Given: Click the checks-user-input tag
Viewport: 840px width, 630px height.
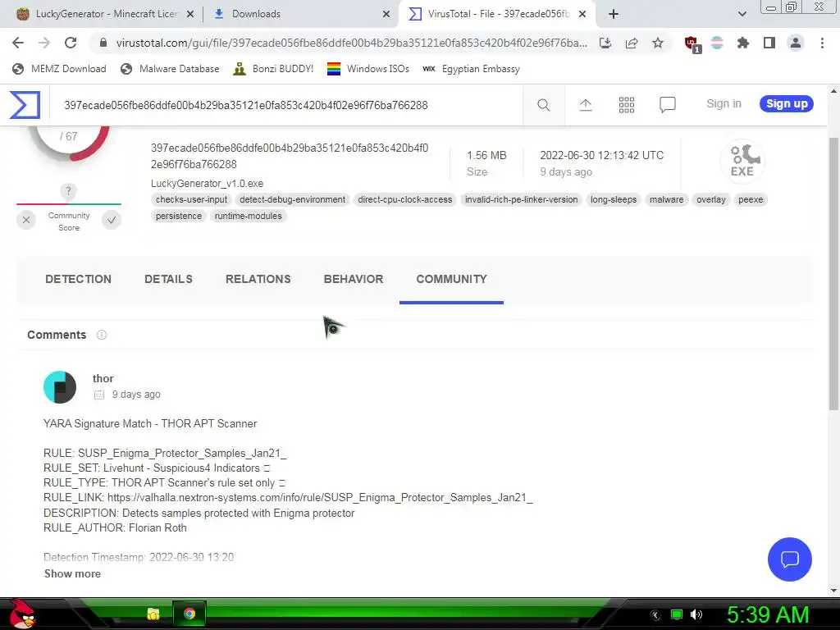Looking at the screenshot, I should pos(191,200).
